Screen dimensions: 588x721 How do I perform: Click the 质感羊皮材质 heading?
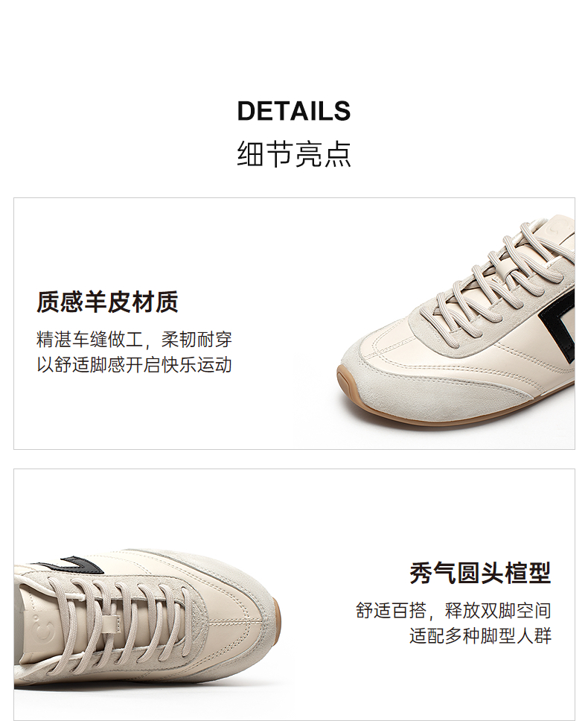coord(107,302)
